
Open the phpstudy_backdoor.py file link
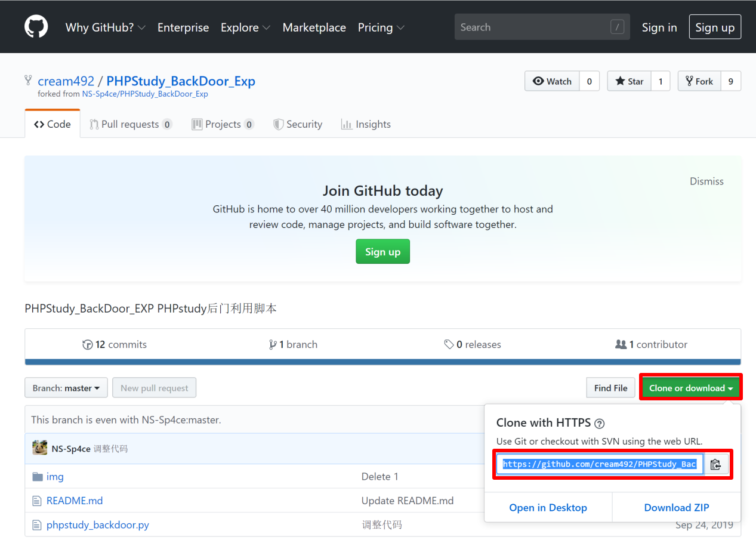[x=98, y=525]
